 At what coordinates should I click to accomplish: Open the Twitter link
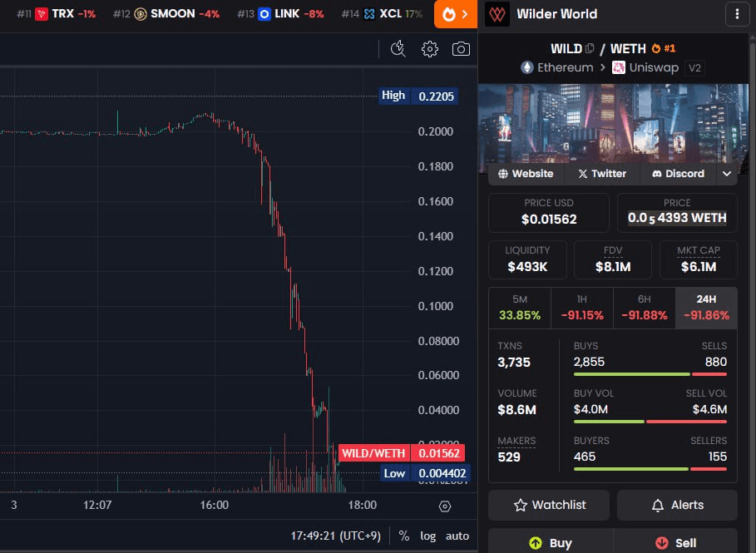[602, 174]
